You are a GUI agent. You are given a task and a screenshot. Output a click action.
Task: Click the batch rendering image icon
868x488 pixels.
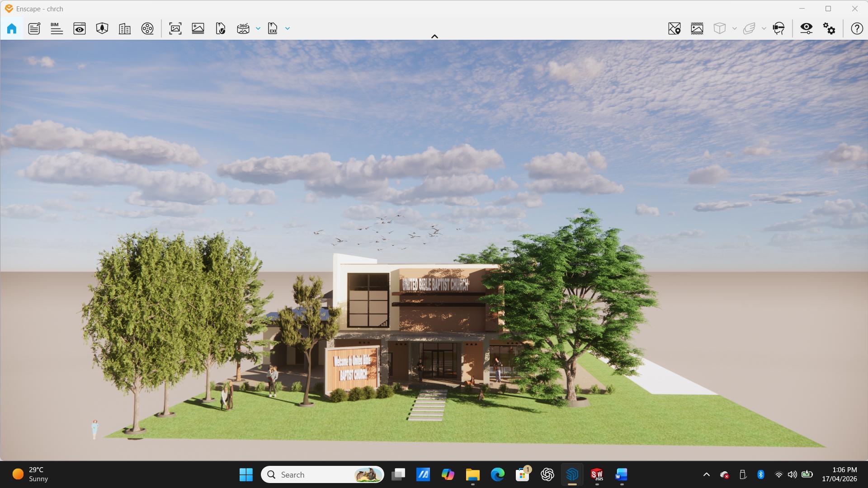(x=198, y=28)
